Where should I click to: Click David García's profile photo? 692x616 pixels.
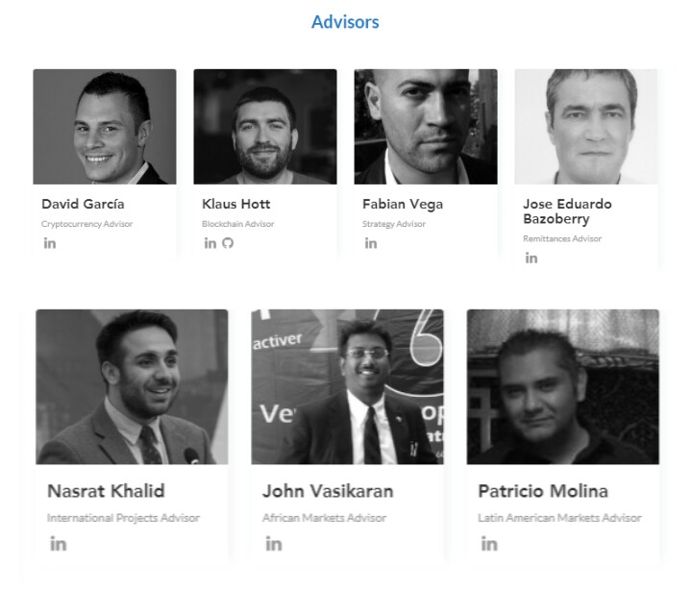pyautogui.click(x=105, y=127)
